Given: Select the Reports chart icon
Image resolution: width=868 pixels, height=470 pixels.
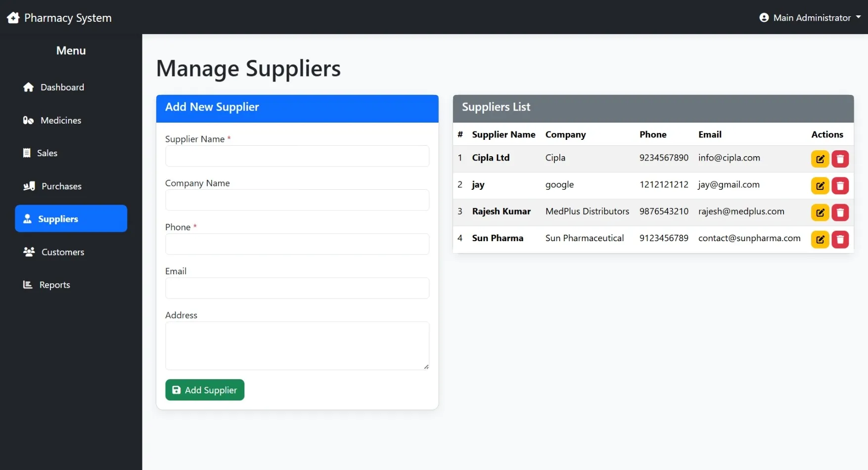Looking at the screenshot, I should [x=28, y=285].
